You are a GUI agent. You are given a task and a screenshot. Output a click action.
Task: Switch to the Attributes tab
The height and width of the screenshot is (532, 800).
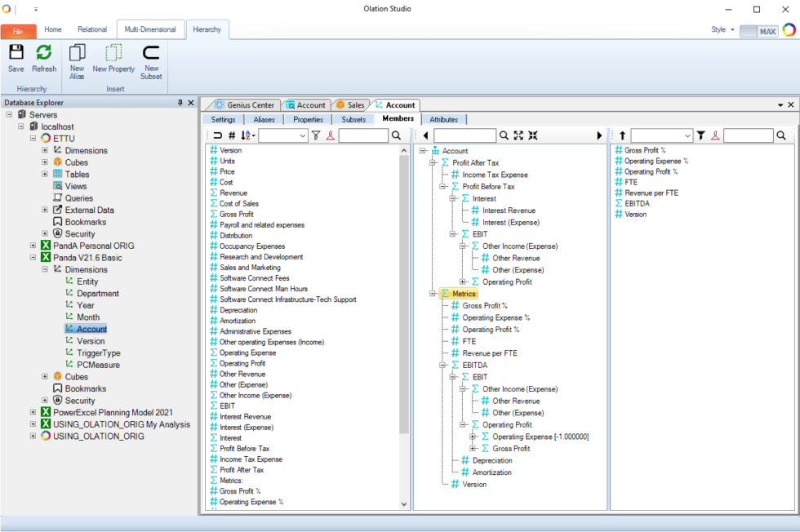(443, 119)
